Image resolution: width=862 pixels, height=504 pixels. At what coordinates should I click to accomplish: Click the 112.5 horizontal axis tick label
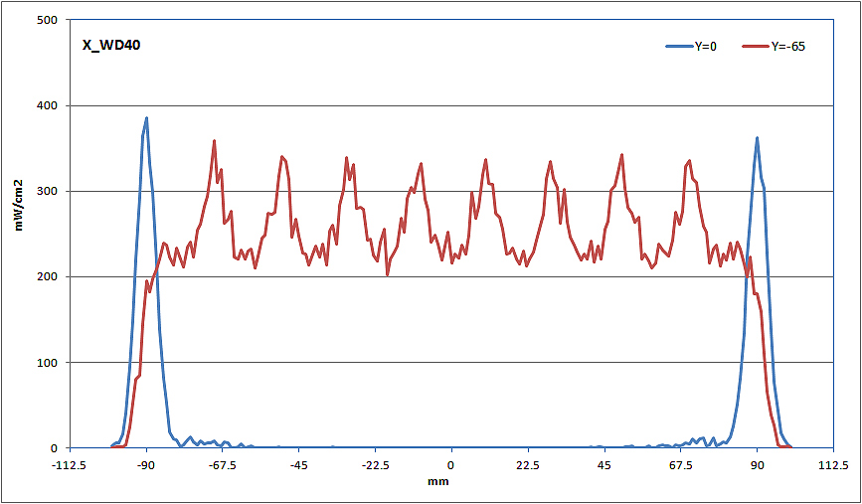(832, 464)
